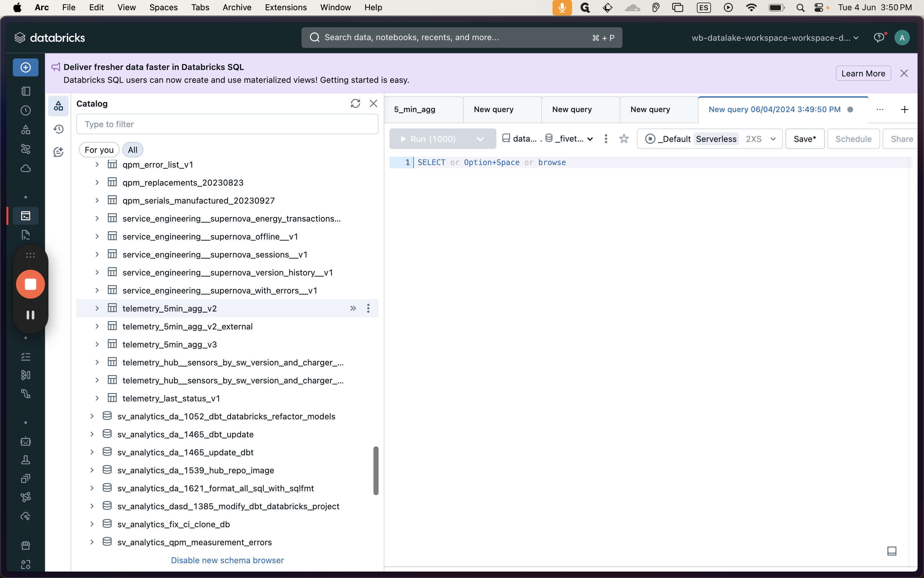Open the Extensions menu
This screenshot has width=924, height=578.
point(286,8)
